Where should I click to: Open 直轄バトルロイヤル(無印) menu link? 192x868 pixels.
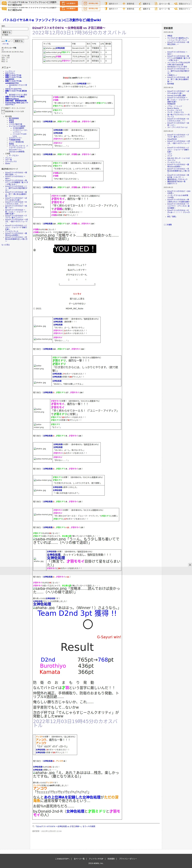15,97
